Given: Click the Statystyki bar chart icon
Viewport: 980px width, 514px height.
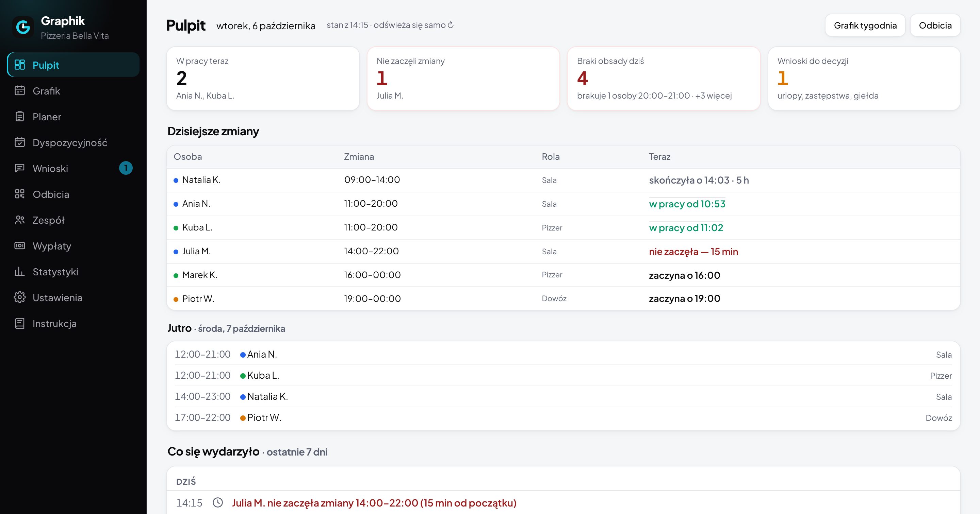Looking at the screenshot, I should [x=20, y=272].
